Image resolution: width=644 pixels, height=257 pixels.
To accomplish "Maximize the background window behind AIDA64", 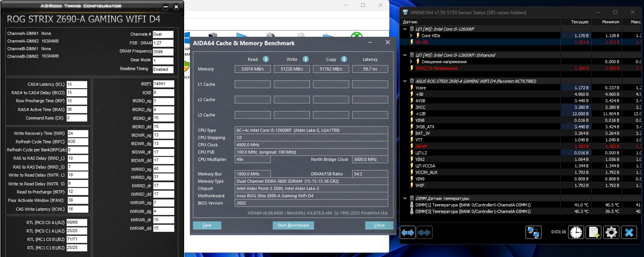I will tap(363, 5).
